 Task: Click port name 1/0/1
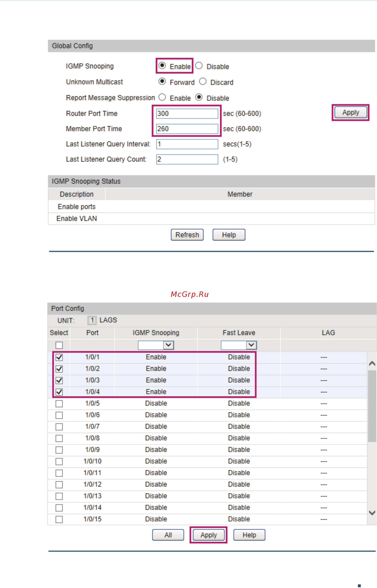(x=92, y=357)
